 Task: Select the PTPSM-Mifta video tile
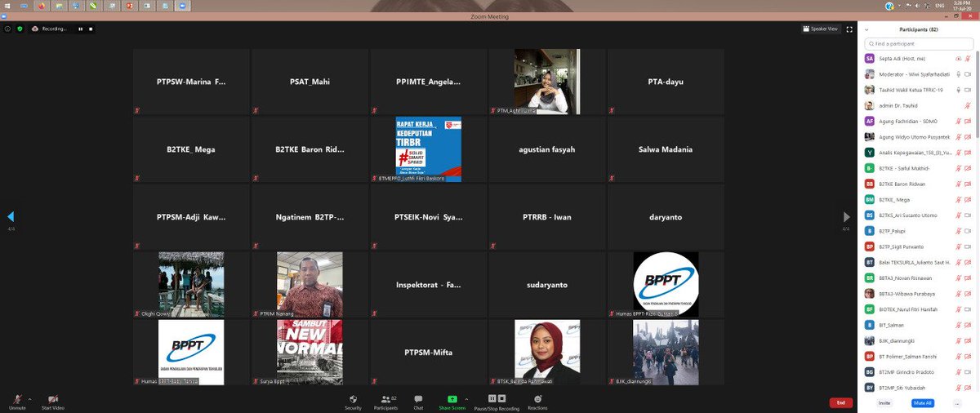click(428, 352)
